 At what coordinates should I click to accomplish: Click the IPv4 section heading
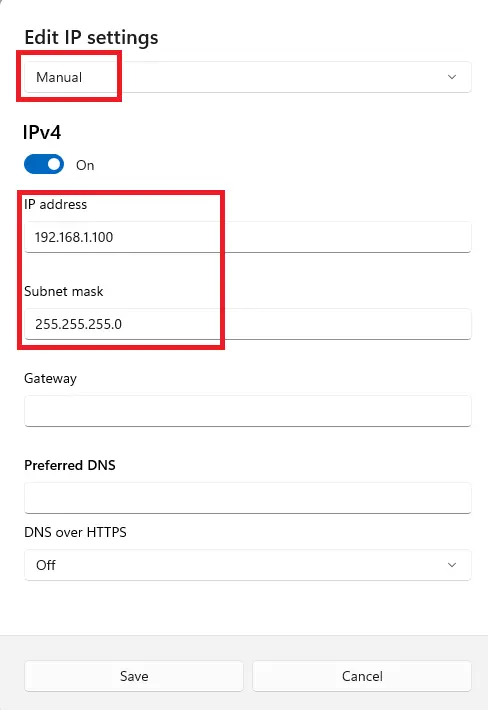pos(42,133)
